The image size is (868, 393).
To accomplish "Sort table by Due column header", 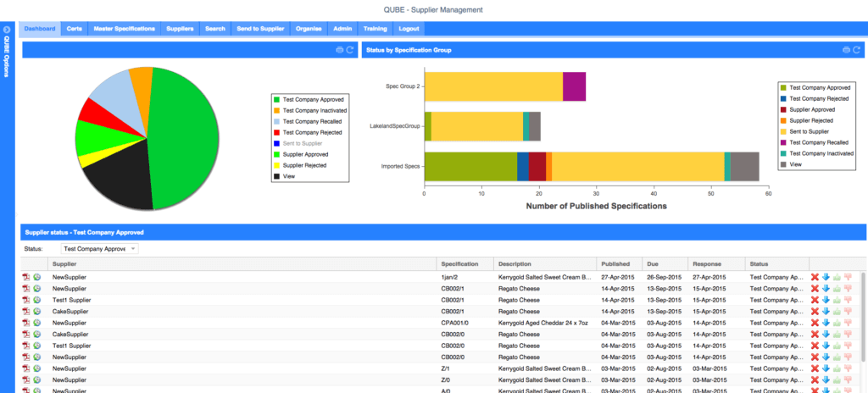I will click(x=665, y=264).
